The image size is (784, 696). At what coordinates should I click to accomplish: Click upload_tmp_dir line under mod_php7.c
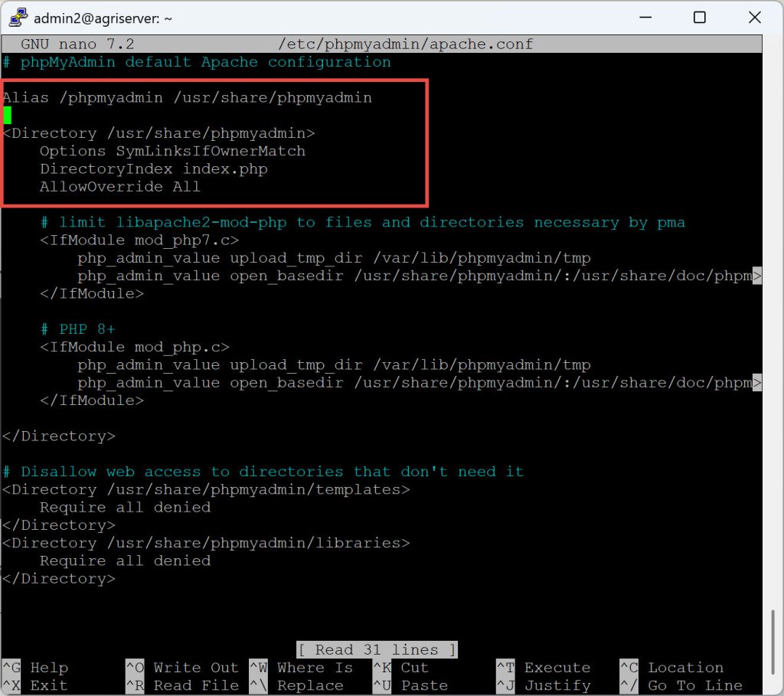(334, 258)
